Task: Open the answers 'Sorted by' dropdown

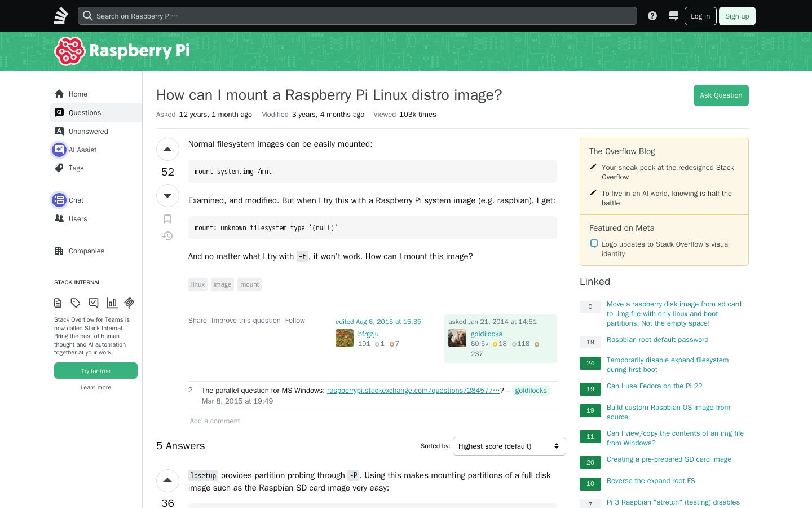Action: coord(509,446)
